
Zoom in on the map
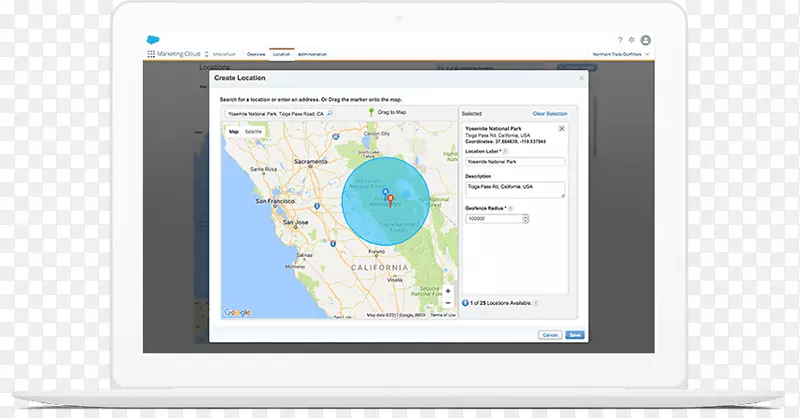[447, 291]
